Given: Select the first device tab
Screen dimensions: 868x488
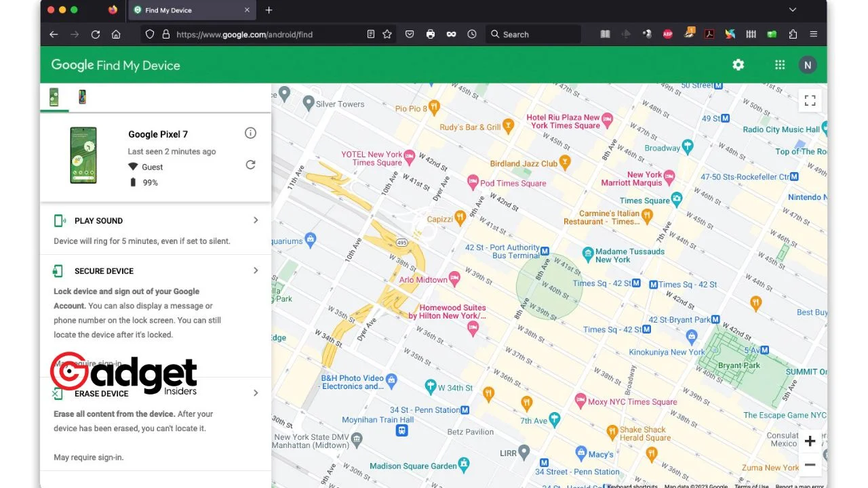Looking at the screenshot, I should [54, 97].
